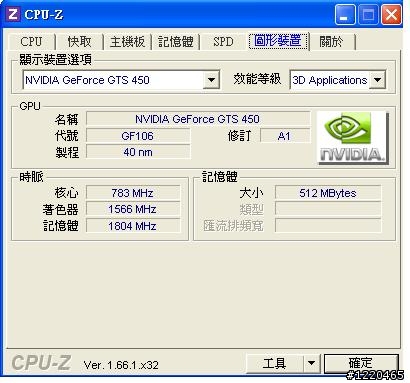Image resolution: width=410 pixels, height=383 pixels.
Task: Confirm with the 確定 button
Action: point(361,363)
